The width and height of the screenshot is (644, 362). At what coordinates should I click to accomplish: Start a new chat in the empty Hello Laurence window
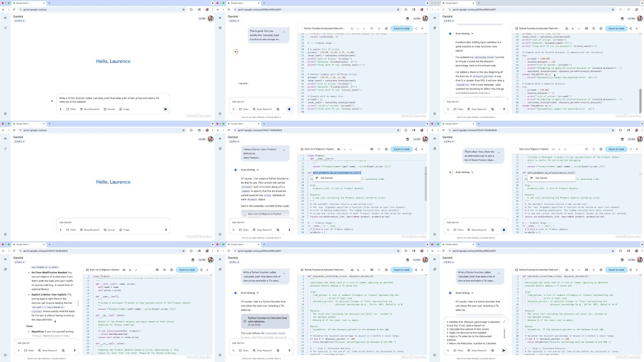[5, 149]
